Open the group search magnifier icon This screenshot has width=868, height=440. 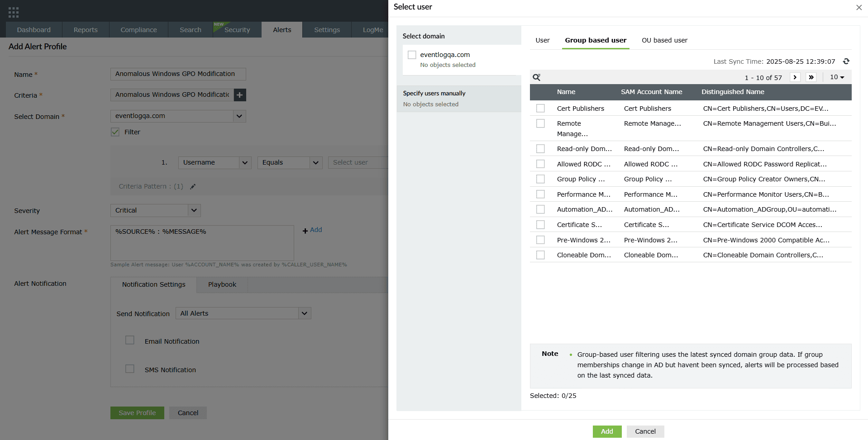(537, 77)
